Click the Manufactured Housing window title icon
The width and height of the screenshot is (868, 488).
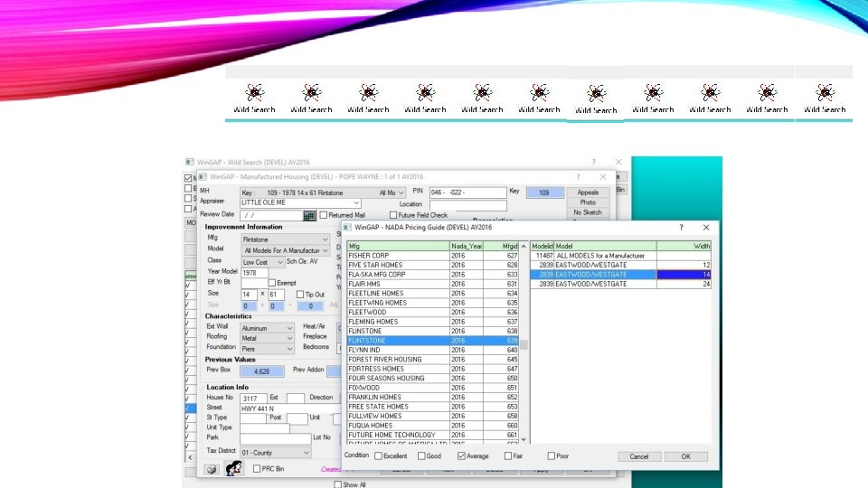coord(203,177)
